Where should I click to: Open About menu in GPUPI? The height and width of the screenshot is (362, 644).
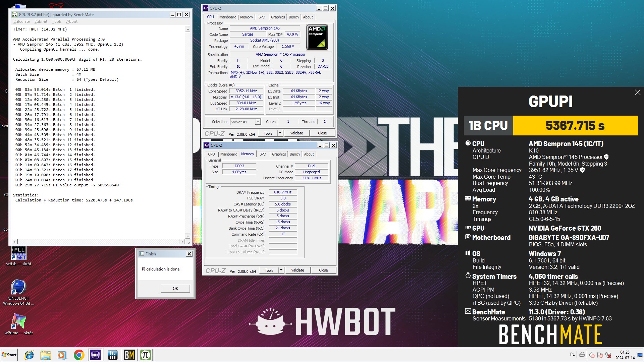(72, 21)
